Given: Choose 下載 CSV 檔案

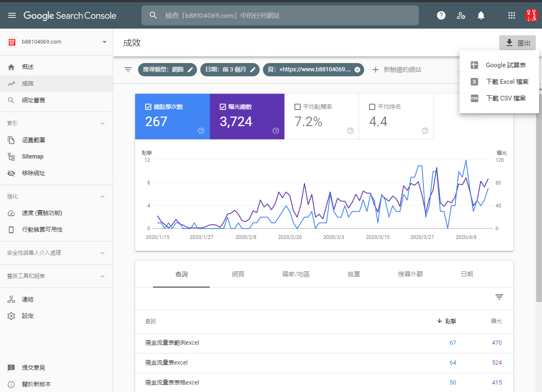Looking at the screenshot, I should coord(499,98).
